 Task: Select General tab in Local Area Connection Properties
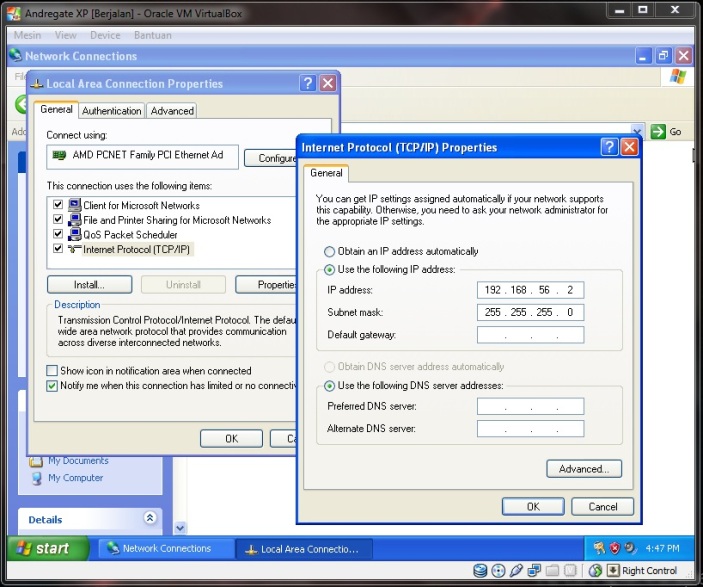pyautogui.click(x=56, y=109)
